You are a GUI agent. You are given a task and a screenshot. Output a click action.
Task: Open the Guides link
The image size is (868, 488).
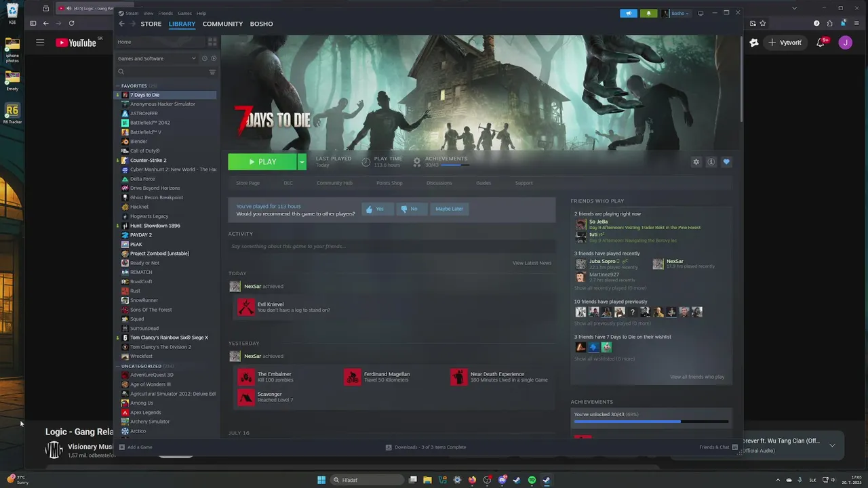(x=484, y=183)
